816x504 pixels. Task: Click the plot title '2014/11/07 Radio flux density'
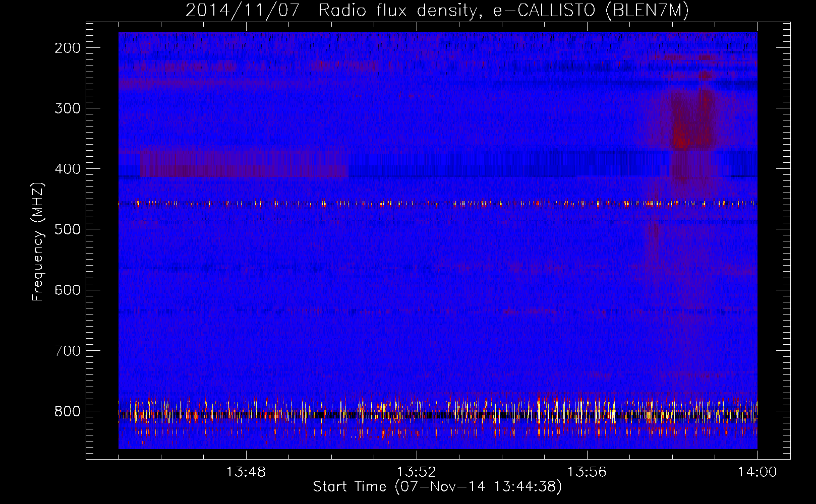(x=437, y=10)
